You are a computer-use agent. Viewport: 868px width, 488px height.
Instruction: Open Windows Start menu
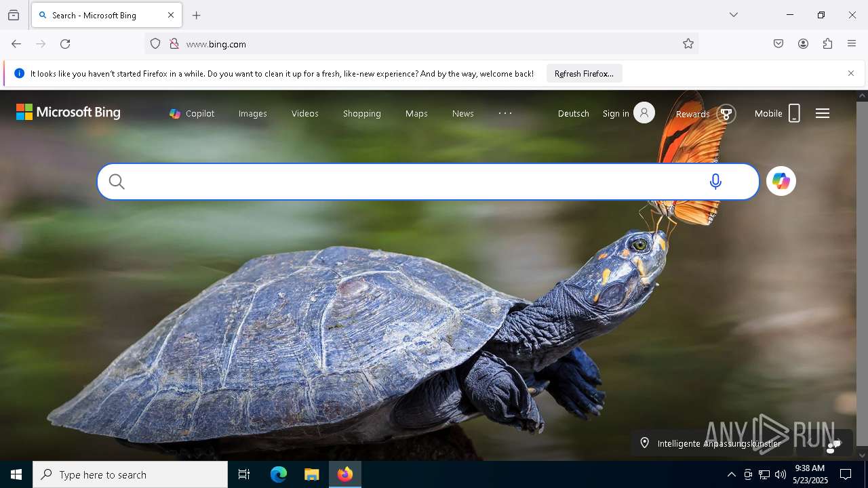(16, 474)
